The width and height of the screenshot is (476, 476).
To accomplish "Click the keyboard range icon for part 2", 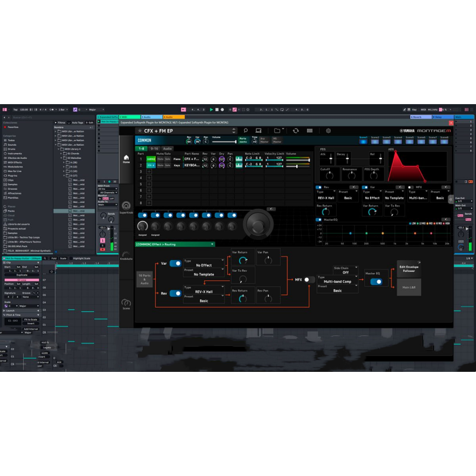I will point(239,165).
